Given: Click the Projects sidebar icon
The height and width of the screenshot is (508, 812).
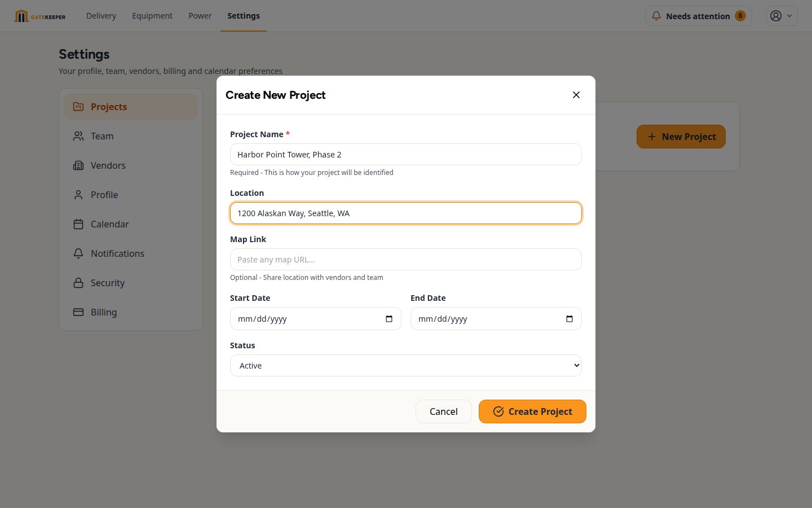Looking at the screenshot, I should [78, 107].
